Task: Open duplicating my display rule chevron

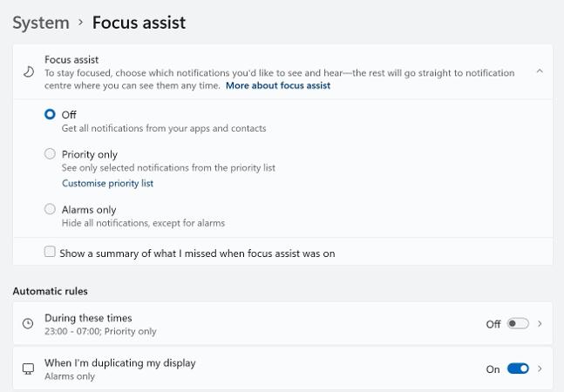Action: coord(540,368)
